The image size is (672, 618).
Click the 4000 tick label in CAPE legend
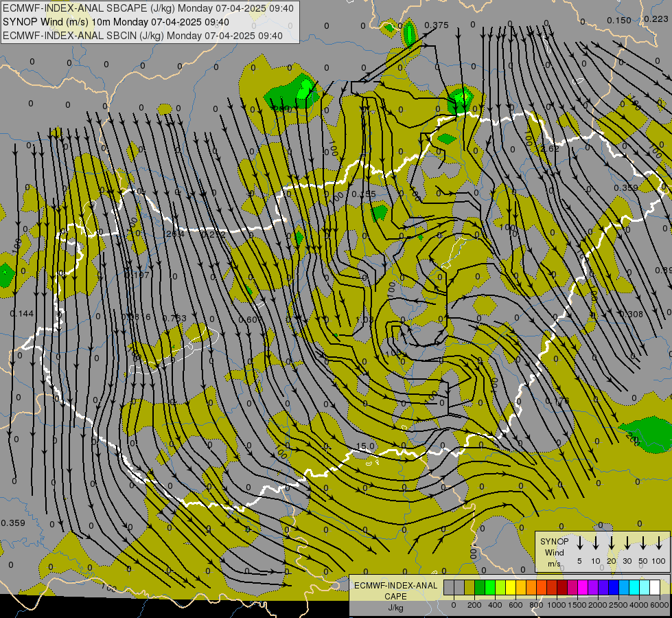tap(639, 605)
